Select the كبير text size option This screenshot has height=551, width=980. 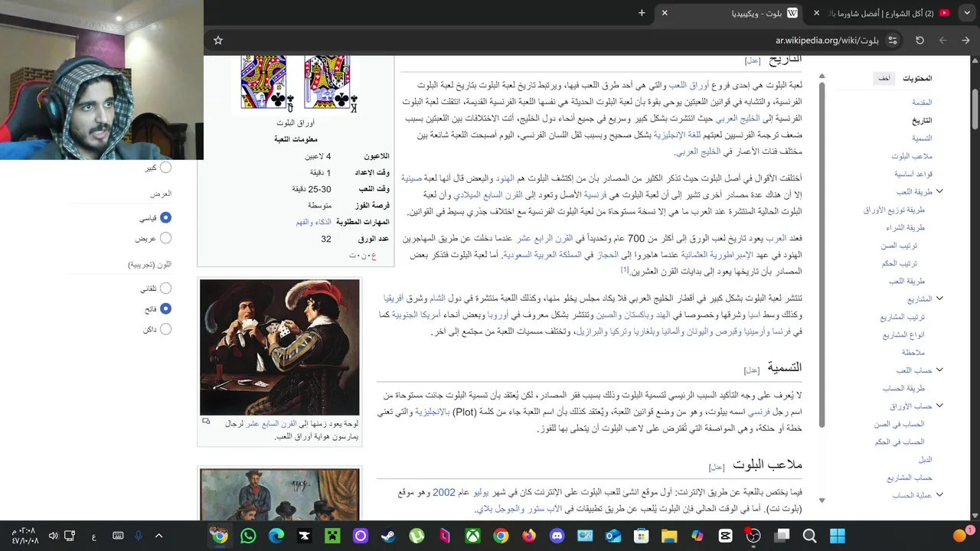pos(165,168)
